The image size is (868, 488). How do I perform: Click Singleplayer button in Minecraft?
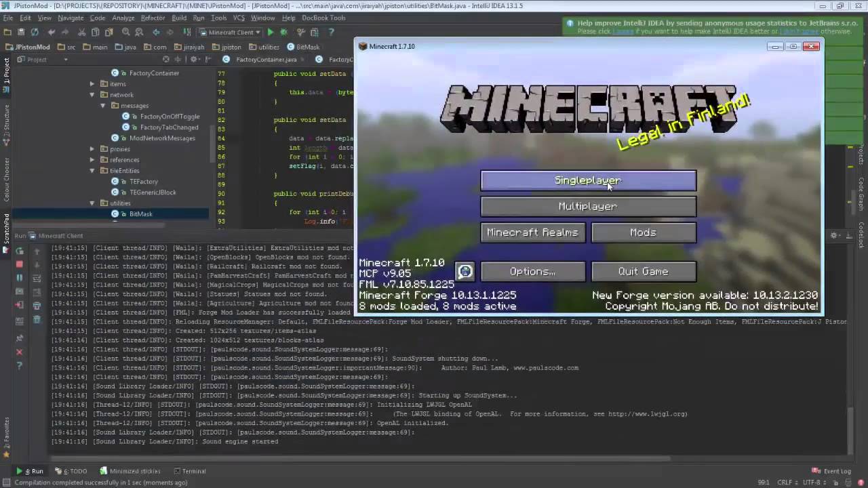pyautogui.click(x=588, y=180)
